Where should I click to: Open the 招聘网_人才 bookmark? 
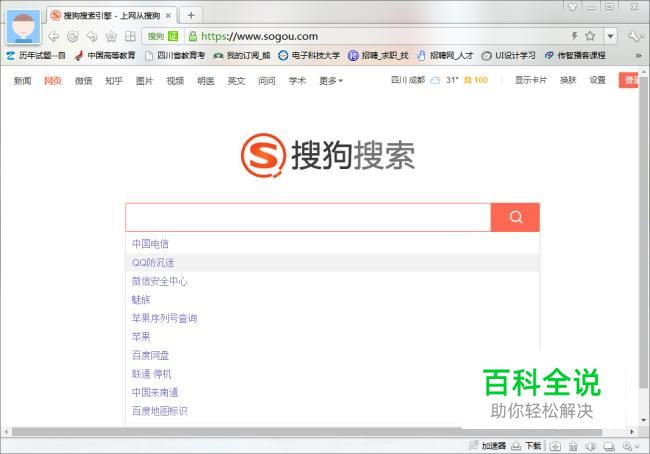click(445, 55)
